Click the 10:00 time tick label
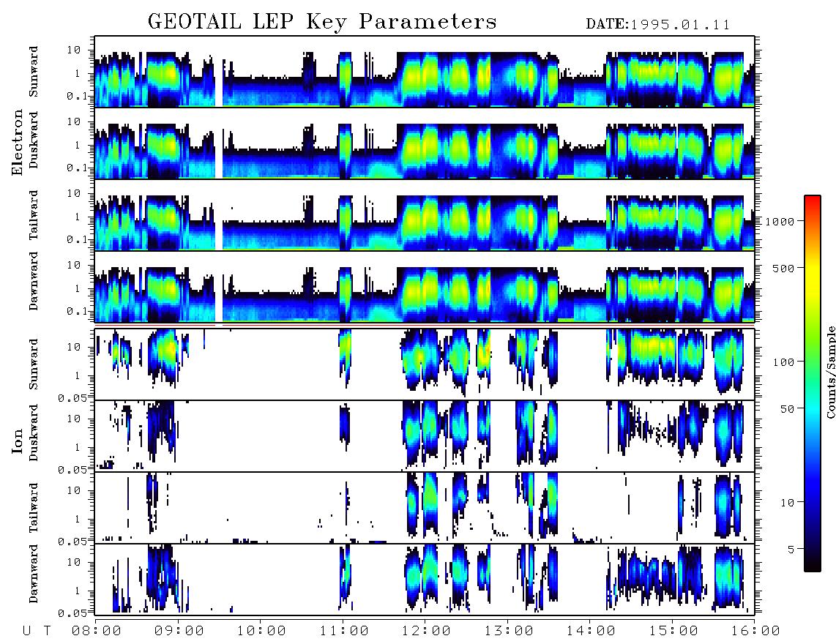Screen dimensions: 836x644 (x=261, y=631)
